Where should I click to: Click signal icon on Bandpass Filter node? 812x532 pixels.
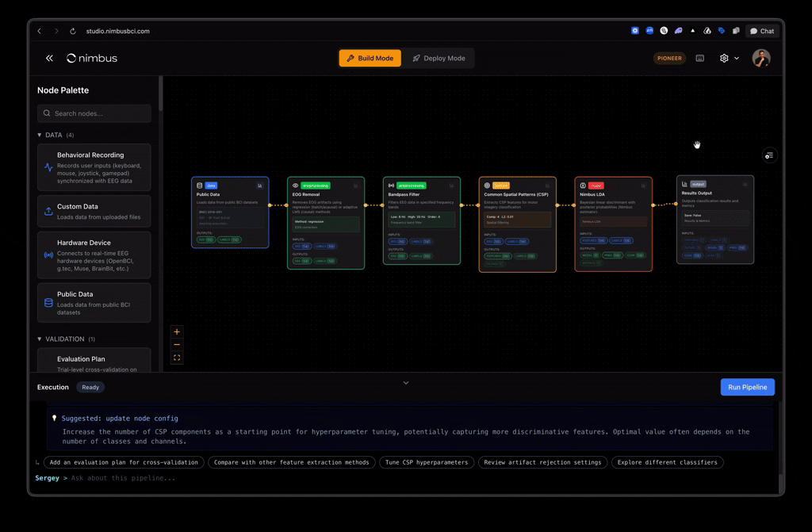(391, 186)
